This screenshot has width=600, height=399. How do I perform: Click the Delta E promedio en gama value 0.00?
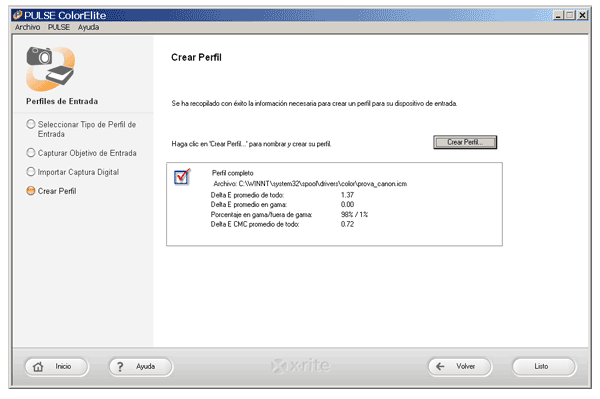click(x=347, y=204)
